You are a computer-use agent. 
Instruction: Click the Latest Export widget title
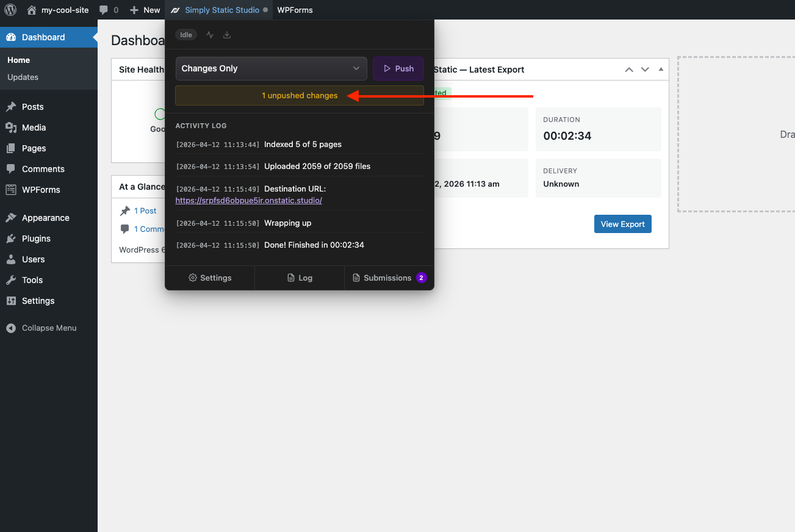(479, 70)
